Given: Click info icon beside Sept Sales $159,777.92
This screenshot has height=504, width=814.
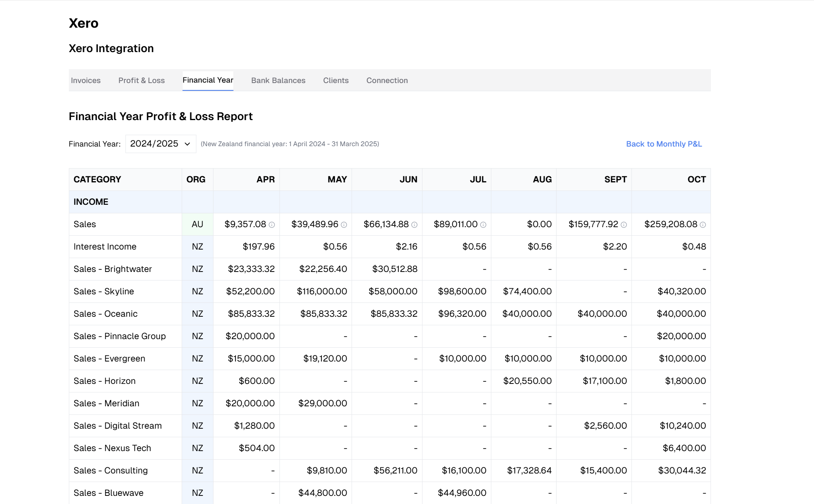Looking at the screenshot, I should coord(624,225).
